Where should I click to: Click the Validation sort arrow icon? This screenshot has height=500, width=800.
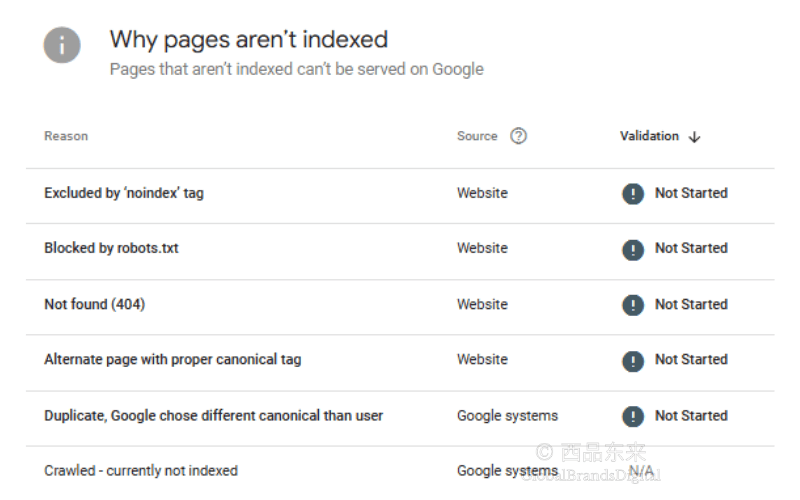pos(694,137)
